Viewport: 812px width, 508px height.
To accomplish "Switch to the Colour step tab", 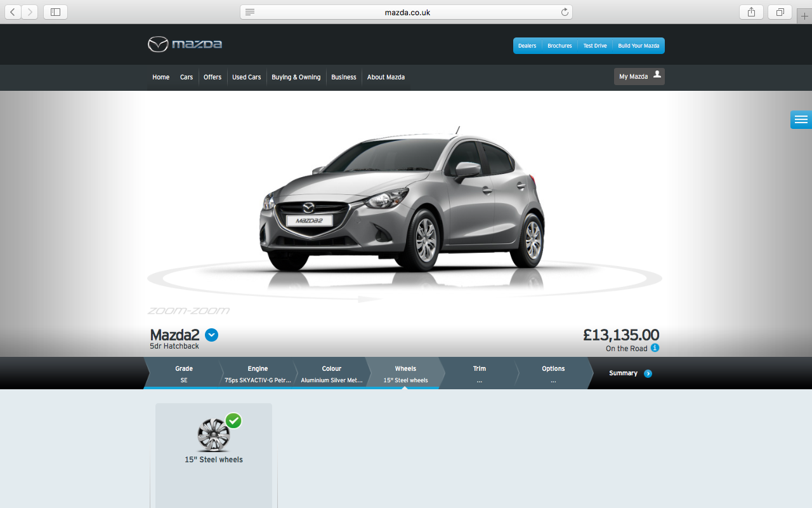I will [x=332, y=373].
